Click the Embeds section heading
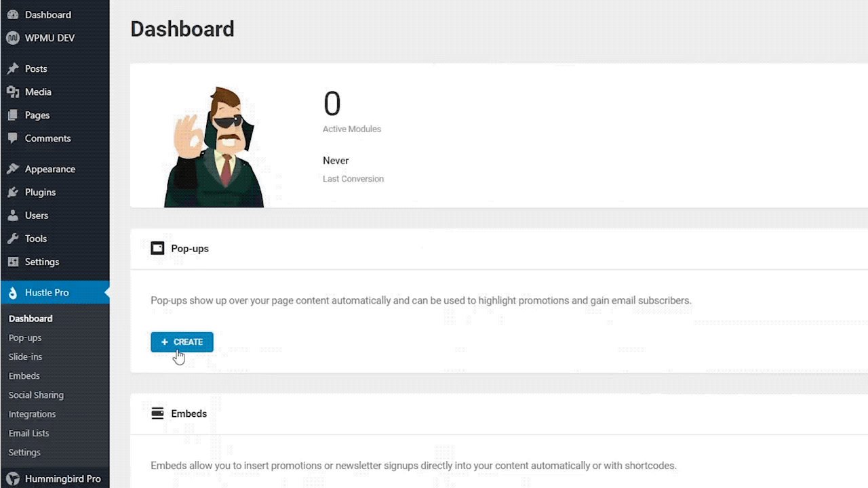The width and height of the screenshot is (868, 488). point(189,413)
